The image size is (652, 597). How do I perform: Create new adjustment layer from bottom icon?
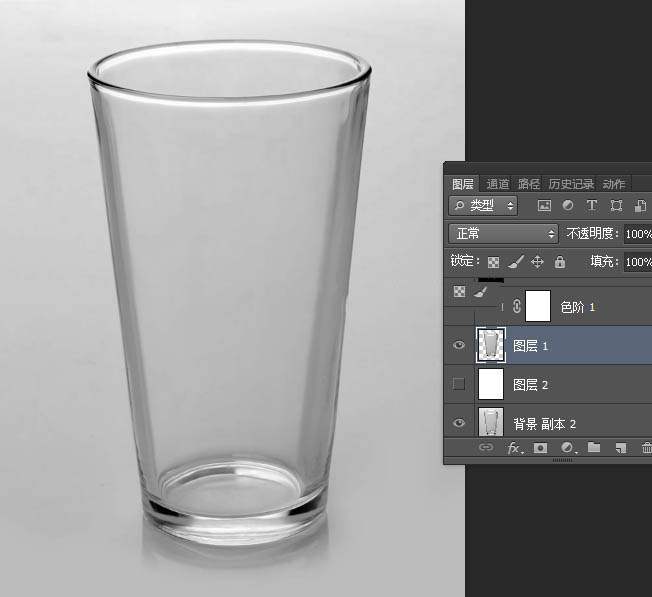tap(567, 448)
